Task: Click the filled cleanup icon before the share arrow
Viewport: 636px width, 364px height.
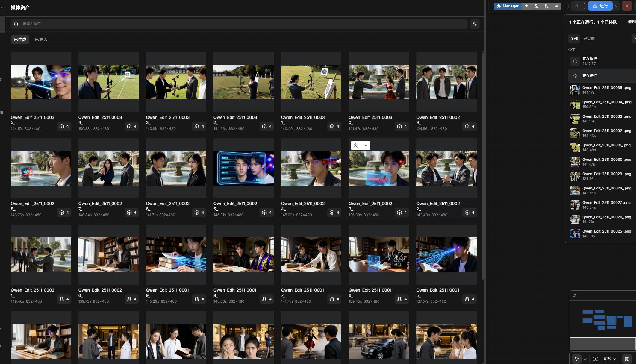Action: (x=546, y=6)
